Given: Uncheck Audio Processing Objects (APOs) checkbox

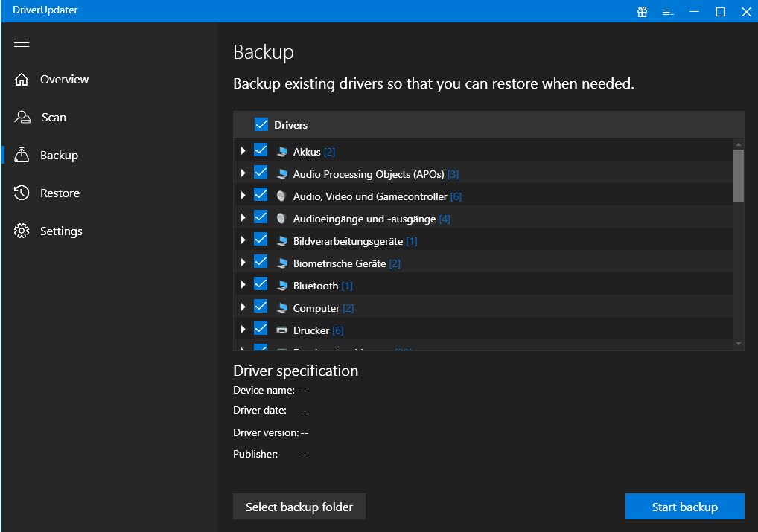Looking at the screenshot, I should (261, 173).
